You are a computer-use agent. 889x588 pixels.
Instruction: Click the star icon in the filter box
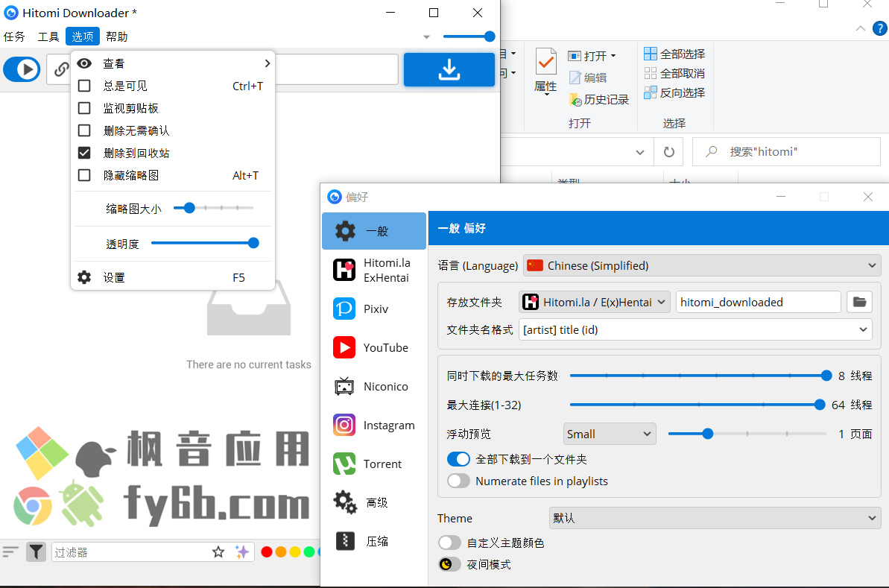[218, 551]
